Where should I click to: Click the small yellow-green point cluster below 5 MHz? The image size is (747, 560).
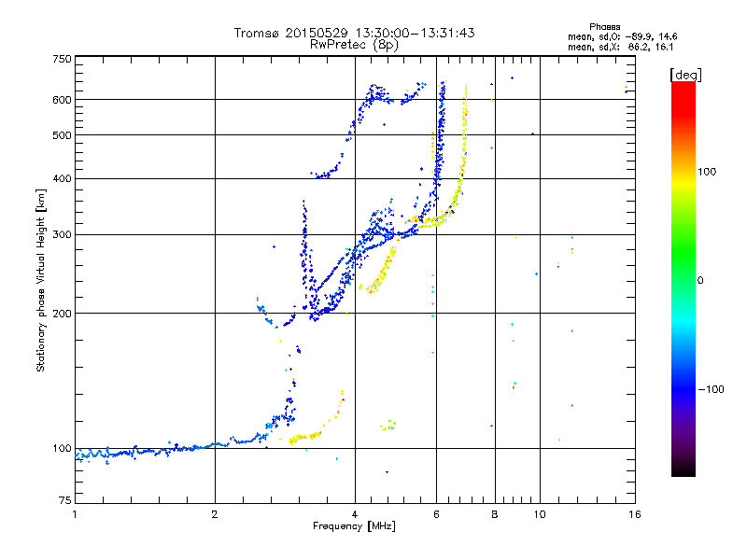(388, 426)
